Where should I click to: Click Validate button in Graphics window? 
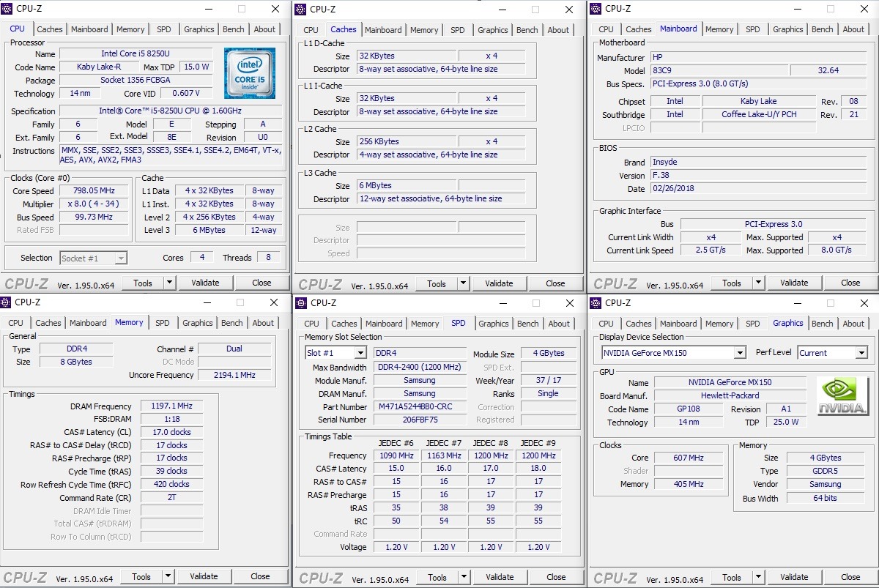pos(794,577)
